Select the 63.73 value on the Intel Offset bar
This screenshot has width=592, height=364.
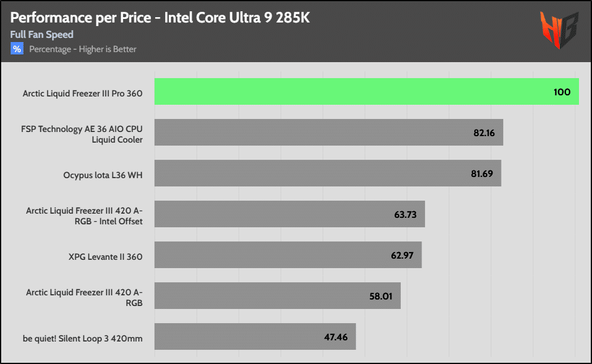click(406, 214)
